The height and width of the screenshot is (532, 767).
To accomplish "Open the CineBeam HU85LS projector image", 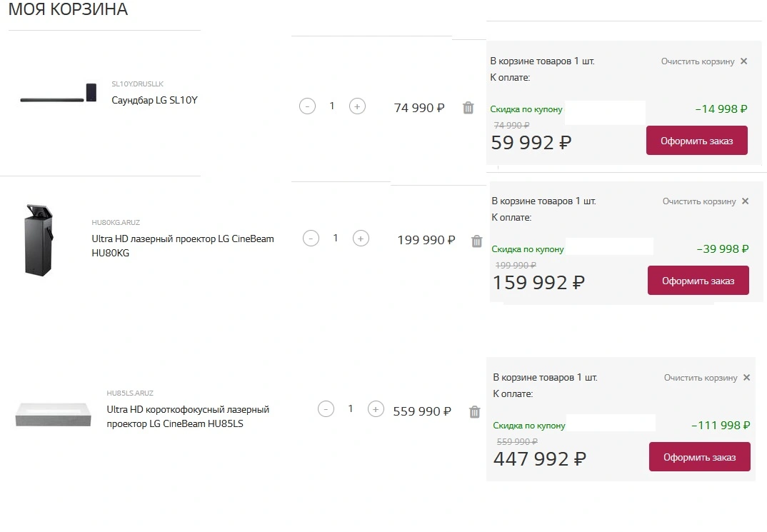I will click(54, 414).
